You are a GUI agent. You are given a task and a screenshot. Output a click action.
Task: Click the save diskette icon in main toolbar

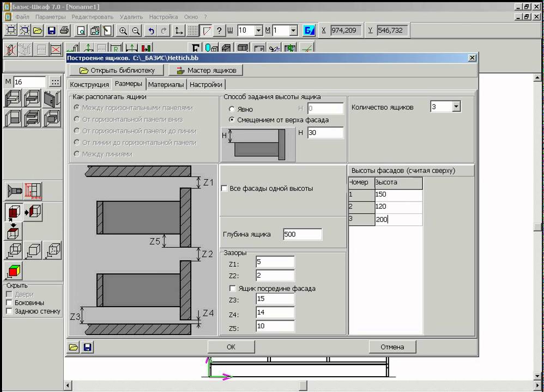pos(51,30)
